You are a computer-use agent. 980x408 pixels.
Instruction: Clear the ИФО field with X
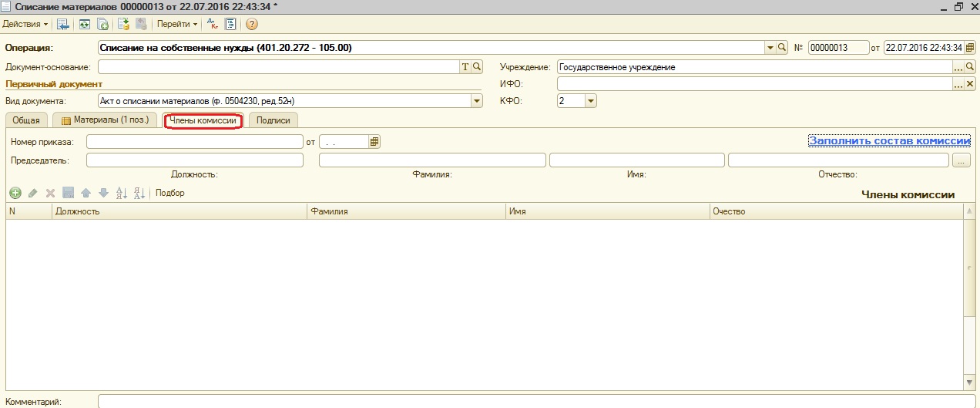coord(970,84)
